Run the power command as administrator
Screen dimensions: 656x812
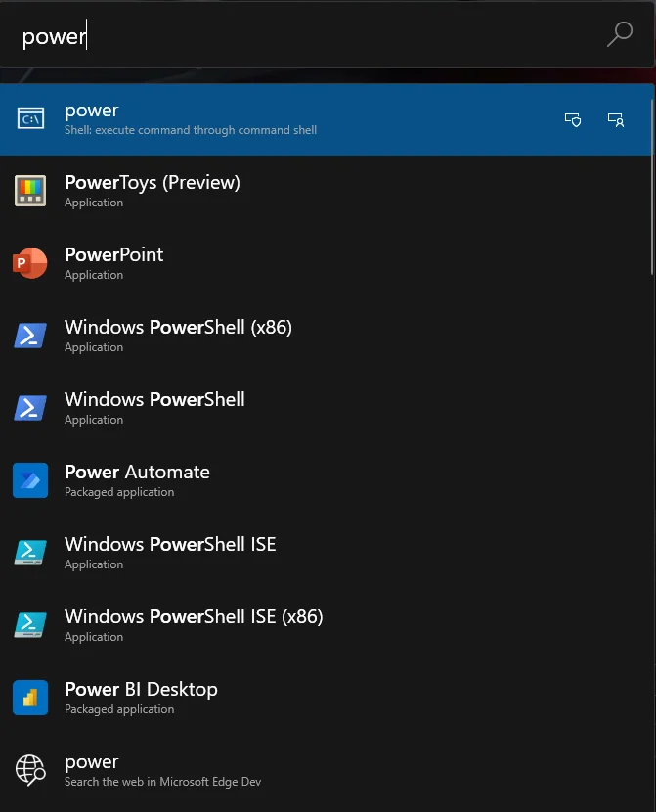click(x=574, y=120)
